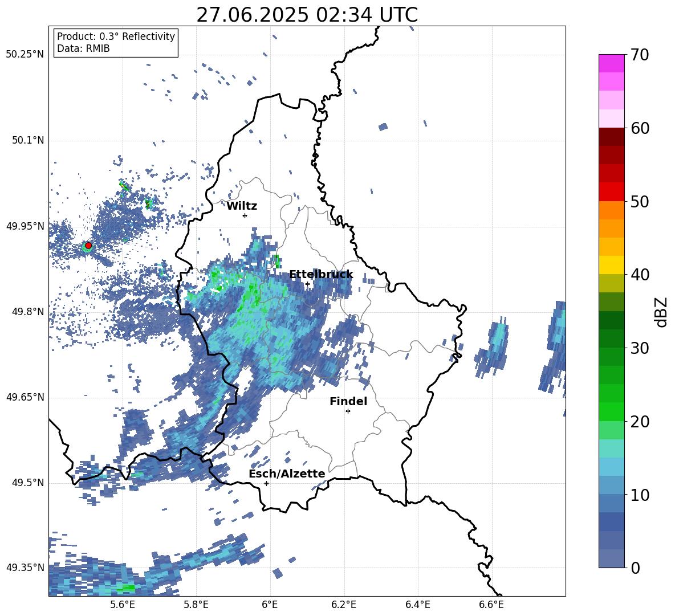
Task: Click the magenta top colorbar swatch
Action: 611,63
